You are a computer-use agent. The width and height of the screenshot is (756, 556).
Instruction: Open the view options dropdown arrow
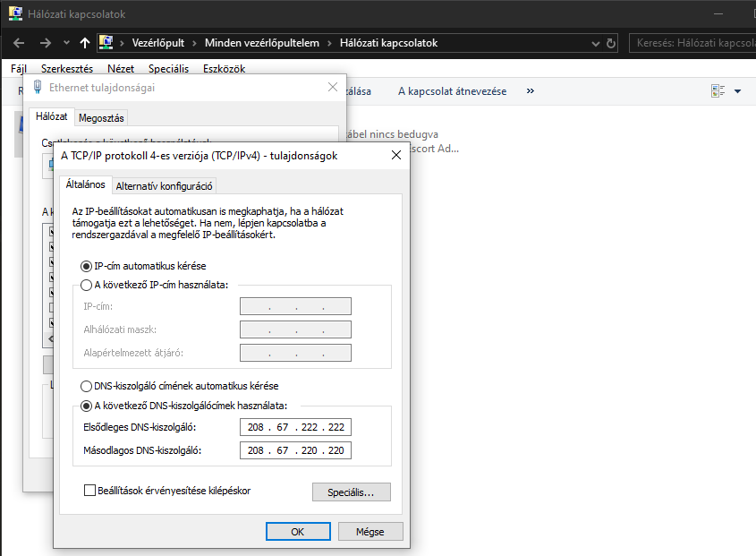point(738,91)
